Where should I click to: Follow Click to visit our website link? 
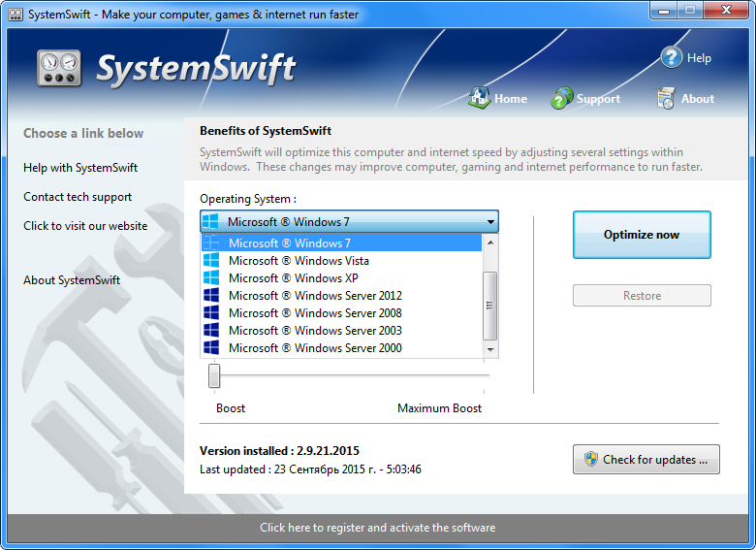(x=85, y=226)
